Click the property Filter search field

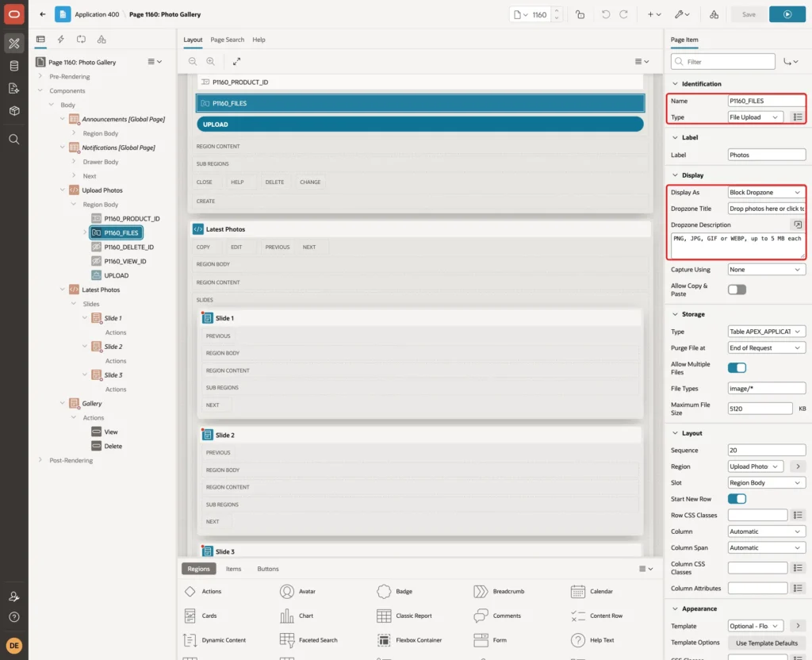coord(722,62)
